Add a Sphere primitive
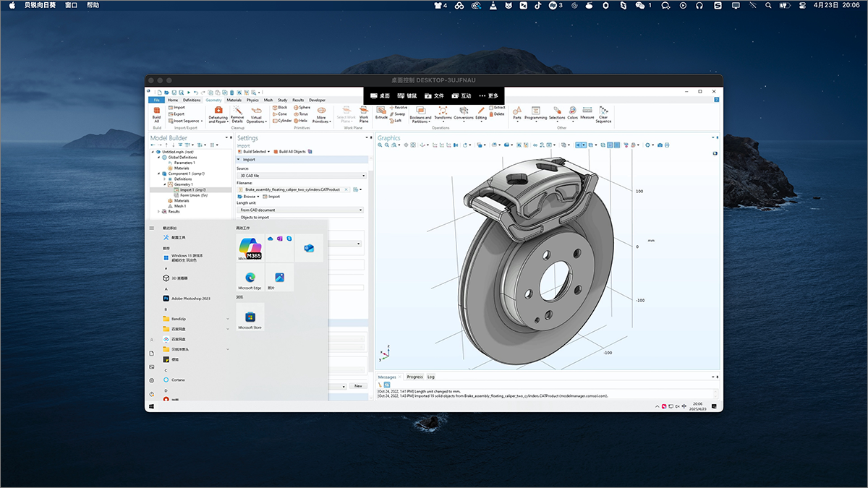This screenshot has width=868, height=488. point(302,107)
